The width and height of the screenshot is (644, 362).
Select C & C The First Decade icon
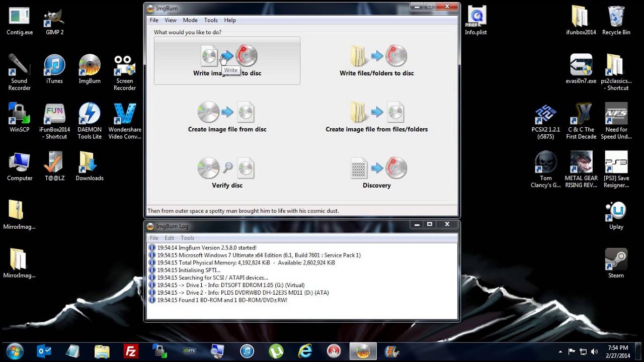581,121
